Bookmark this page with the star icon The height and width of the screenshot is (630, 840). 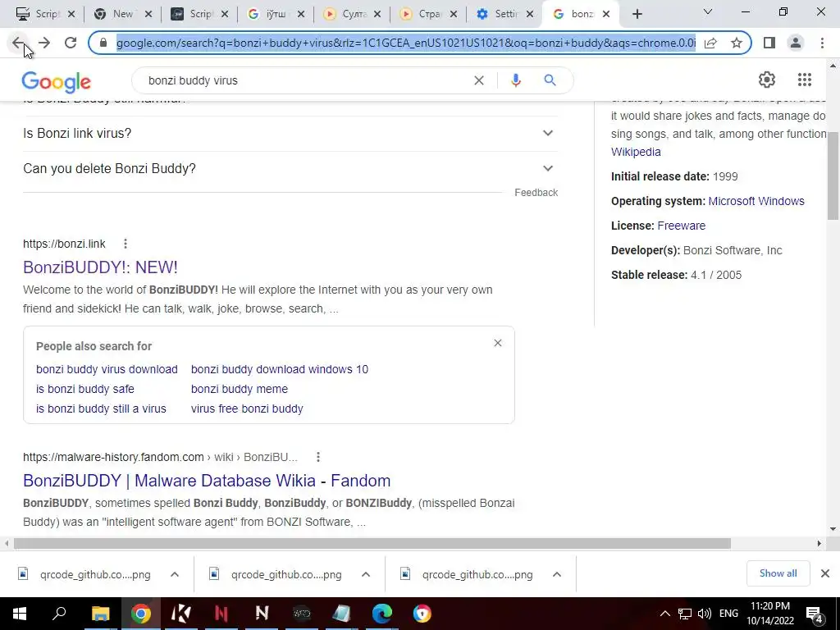pyautogui.click(x=737, y=43)
